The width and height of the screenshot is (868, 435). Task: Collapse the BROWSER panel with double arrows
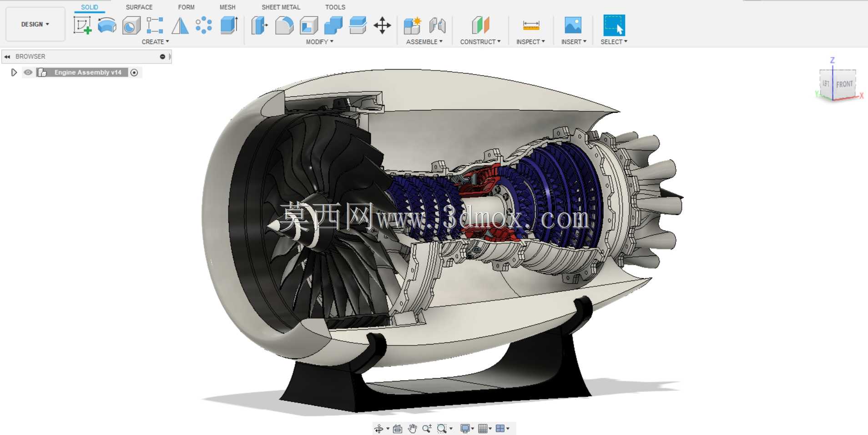click(7, 57)
